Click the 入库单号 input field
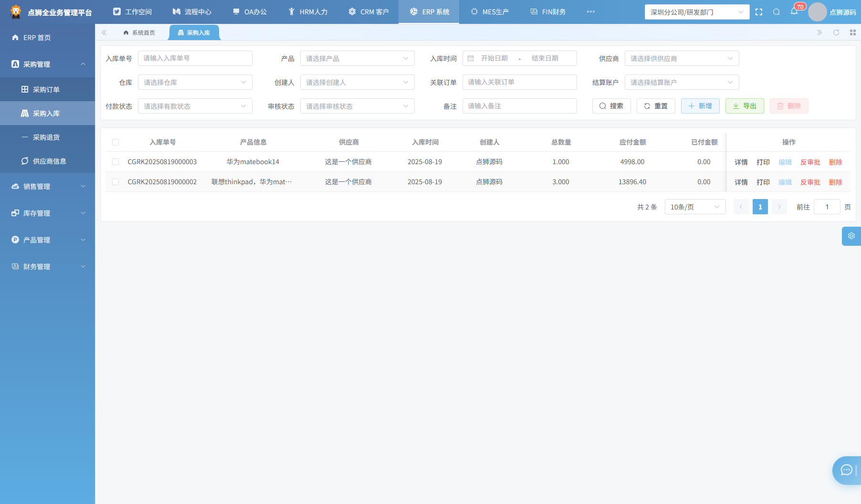 (x=195, y=58)
